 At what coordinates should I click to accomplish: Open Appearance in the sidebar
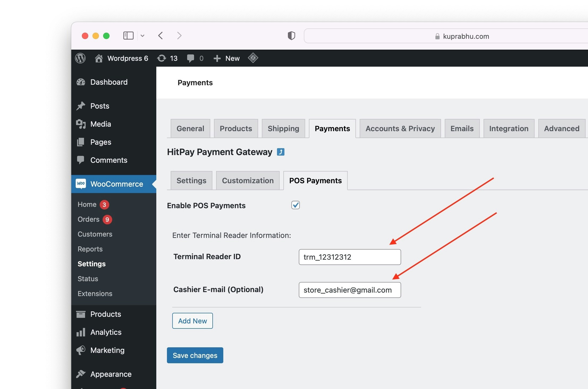[114, 374]
